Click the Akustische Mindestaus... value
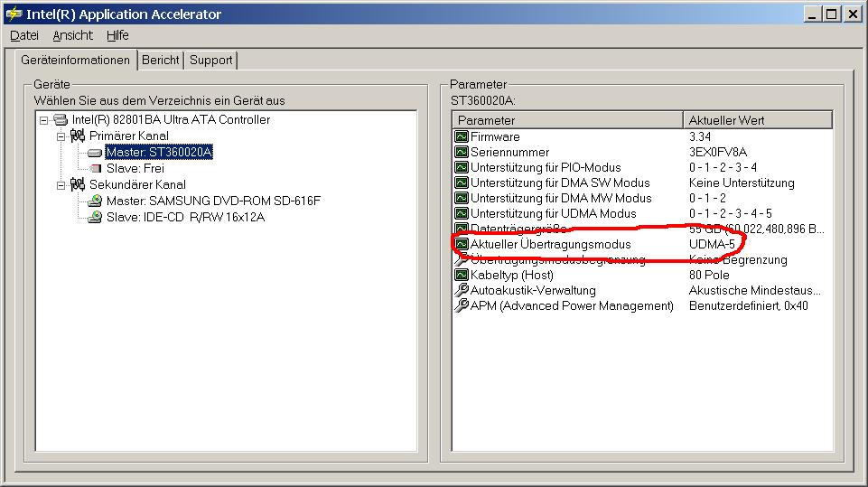This screenshot has width=868, height=487. click(755, 290)
